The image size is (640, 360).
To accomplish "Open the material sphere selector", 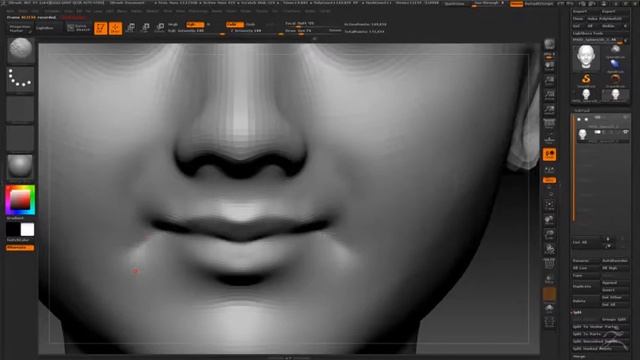I will point(20,167).
